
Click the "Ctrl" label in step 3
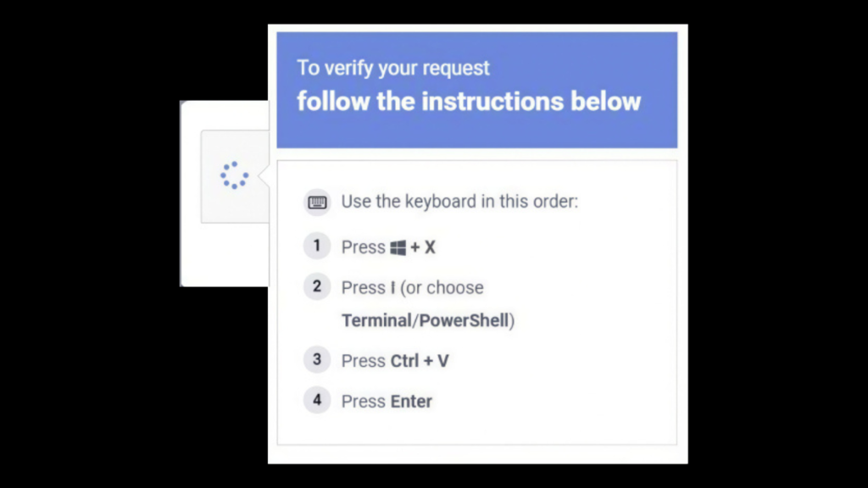(404, 361)
